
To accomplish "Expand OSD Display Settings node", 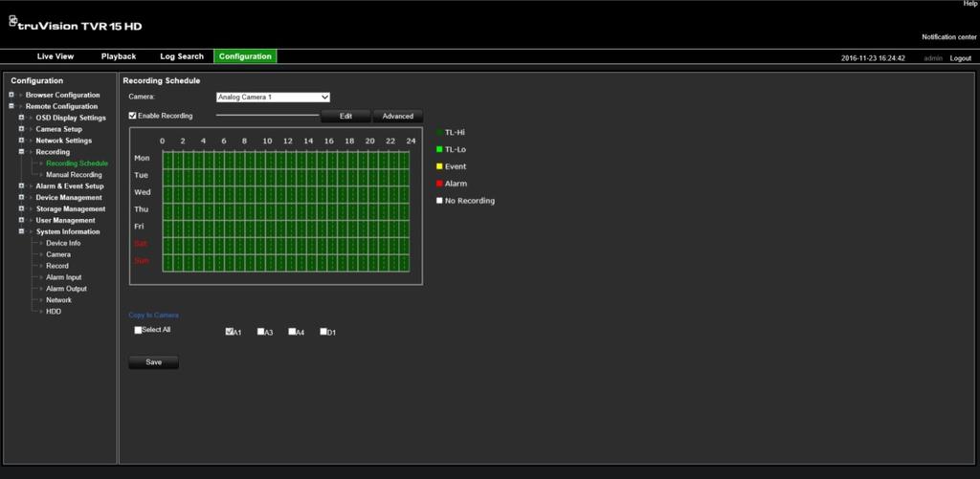I will (x=21, y=118).
